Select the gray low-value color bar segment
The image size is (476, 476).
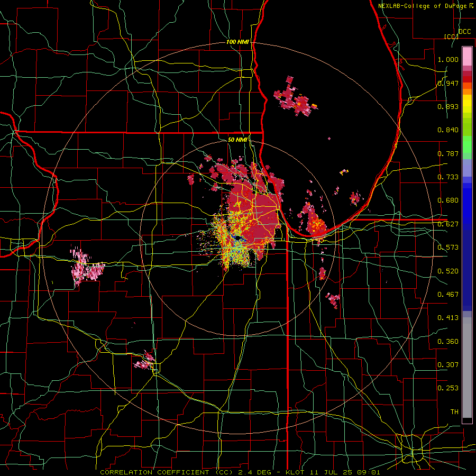pos(467,368)
